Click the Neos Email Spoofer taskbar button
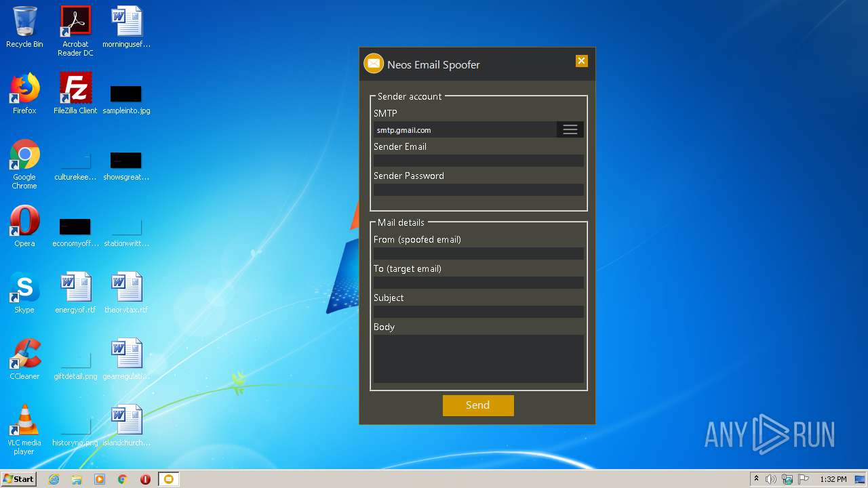Screen dimensions: 868x488 [169, 479]
